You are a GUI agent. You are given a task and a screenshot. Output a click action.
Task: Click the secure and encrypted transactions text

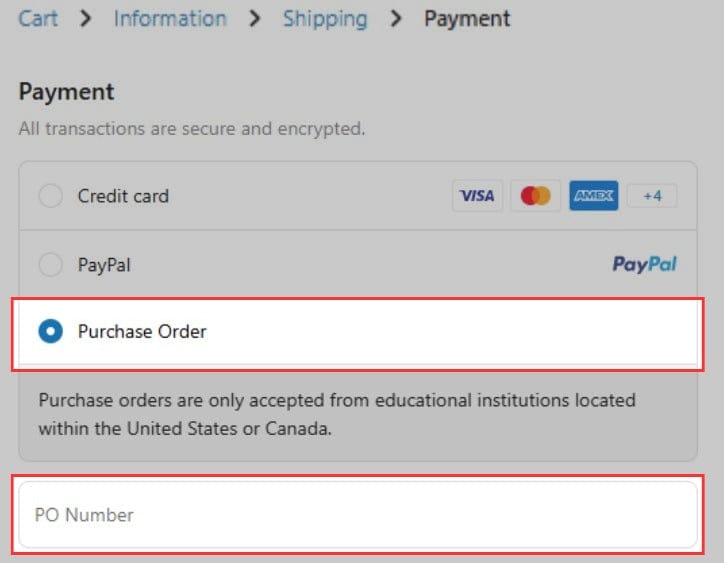[x=192, y=129]
